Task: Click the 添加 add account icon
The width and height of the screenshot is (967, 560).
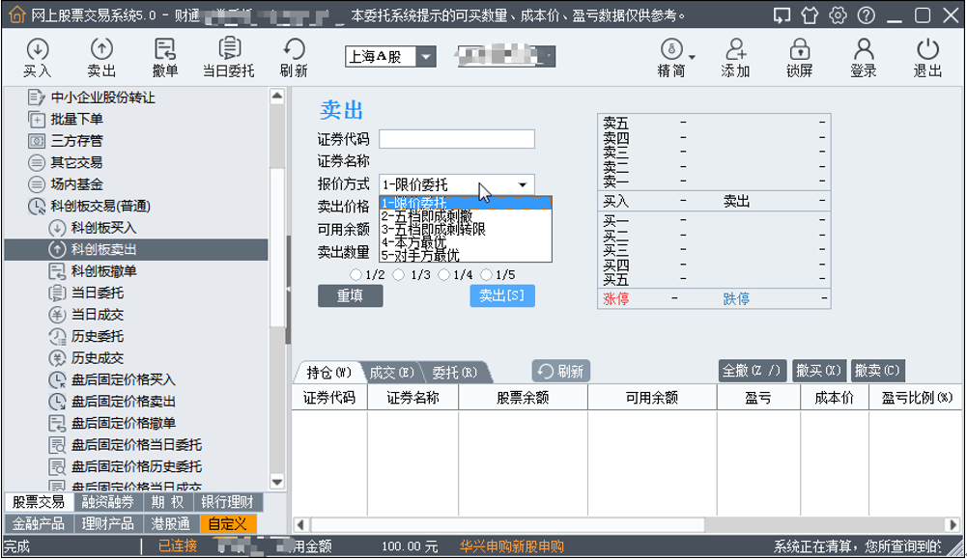Action: click(x=735, y=50)
